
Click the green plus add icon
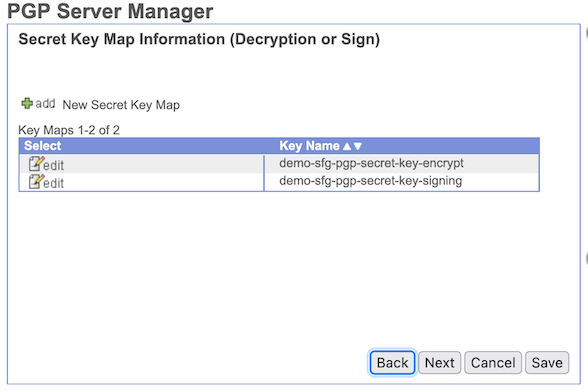pos(27,103)
